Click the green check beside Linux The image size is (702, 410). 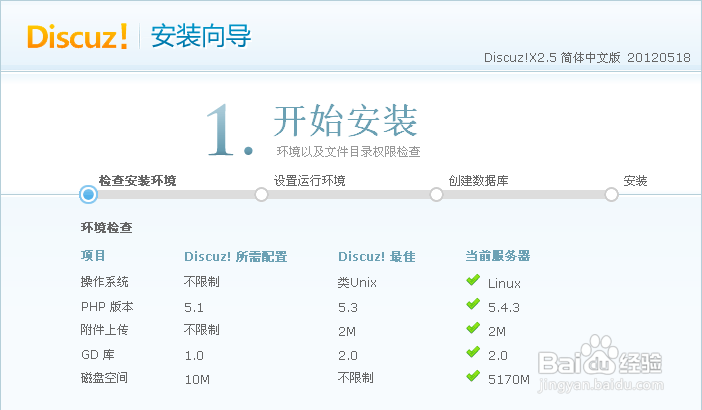[x=473, y=281]
